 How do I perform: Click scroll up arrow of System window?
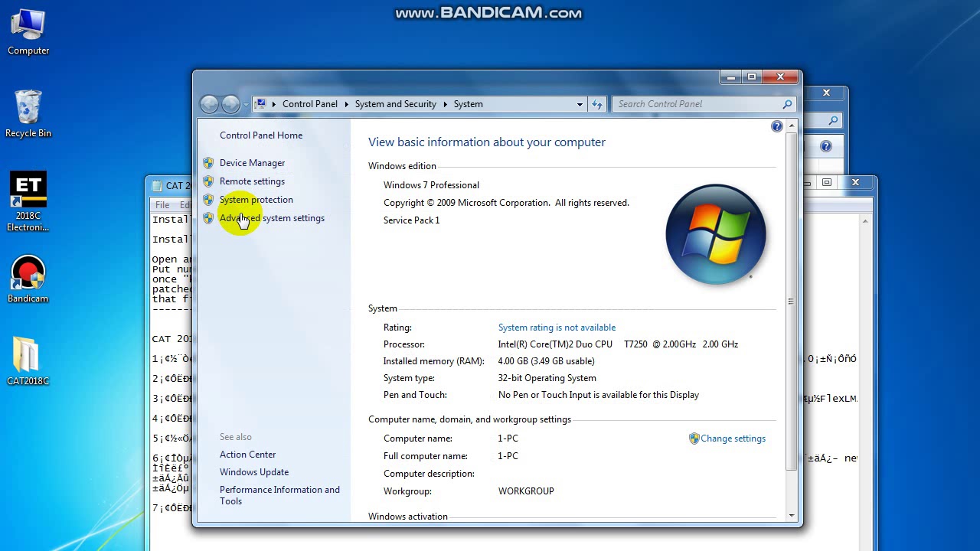click(791, 126)
